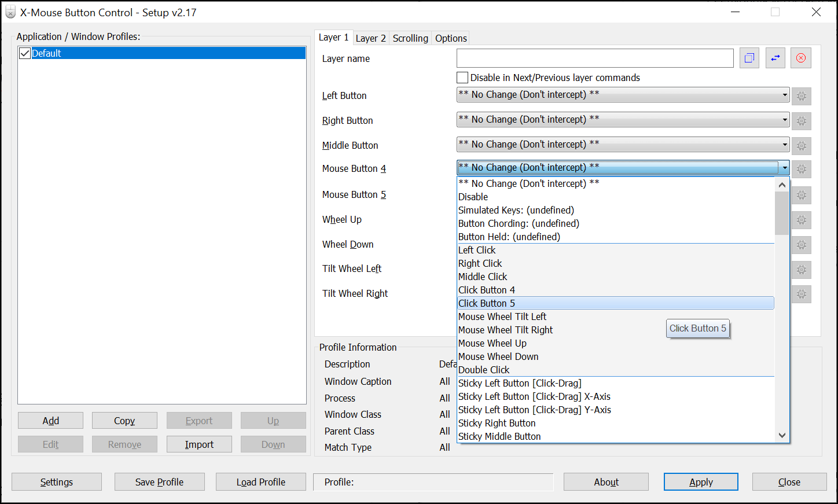The image size is (838, 504).
Task: Click Save Profile
Action: 160,482
